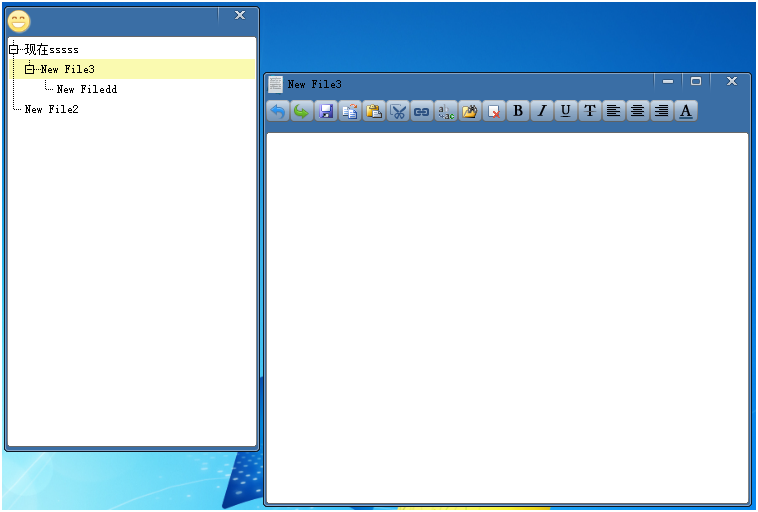Close the New File3 editor window

point(732,82)
